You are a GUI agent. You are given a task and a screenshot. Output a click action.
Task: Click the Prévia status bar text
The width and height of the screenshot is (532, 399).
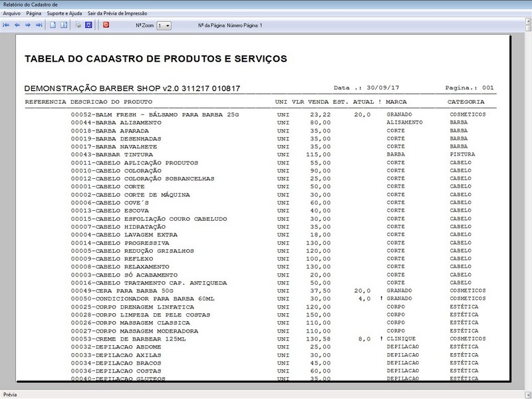pos(10,394)
